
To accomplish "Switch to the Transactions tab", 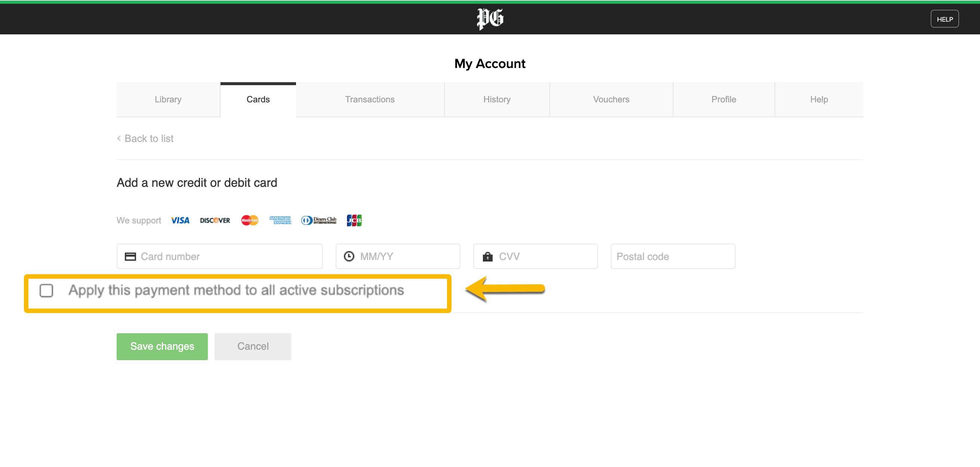I will pos(369,100).
